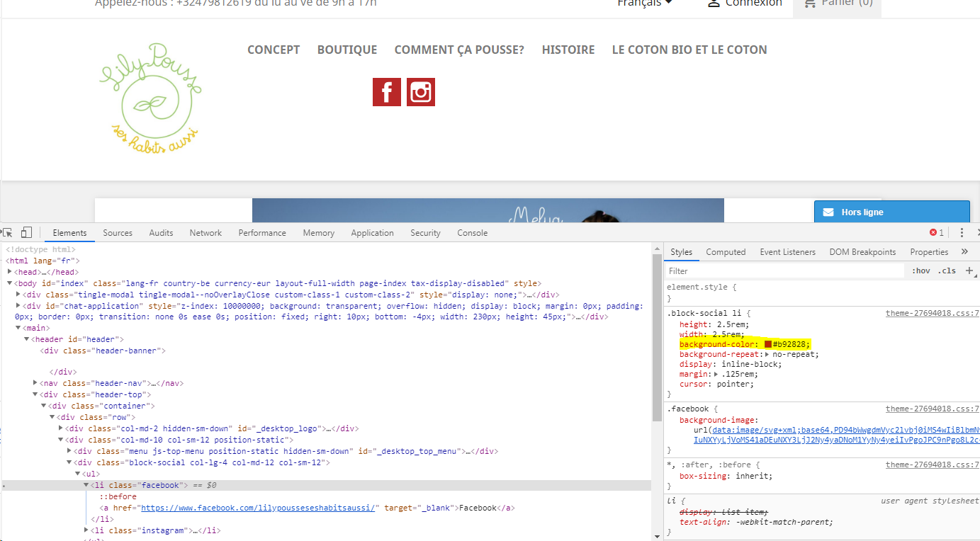Click the Styles Filter input field
Screen dimensions: 980x541
click(785, 270)
